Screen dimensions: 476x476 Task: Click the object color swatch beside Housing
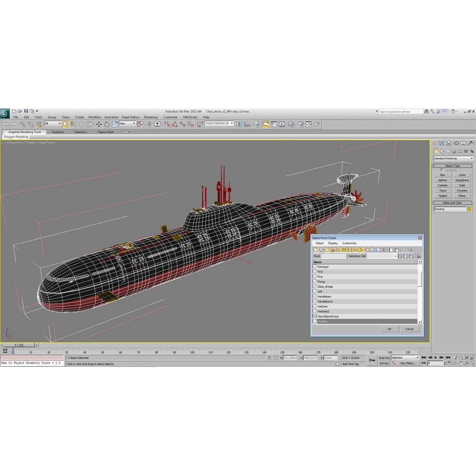click(x=469, y=209)
